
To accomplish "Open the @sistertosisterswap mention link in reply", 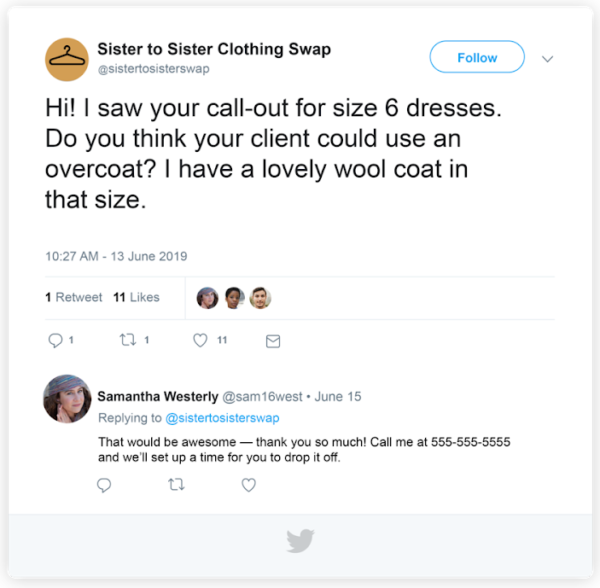I will point(222,418).
